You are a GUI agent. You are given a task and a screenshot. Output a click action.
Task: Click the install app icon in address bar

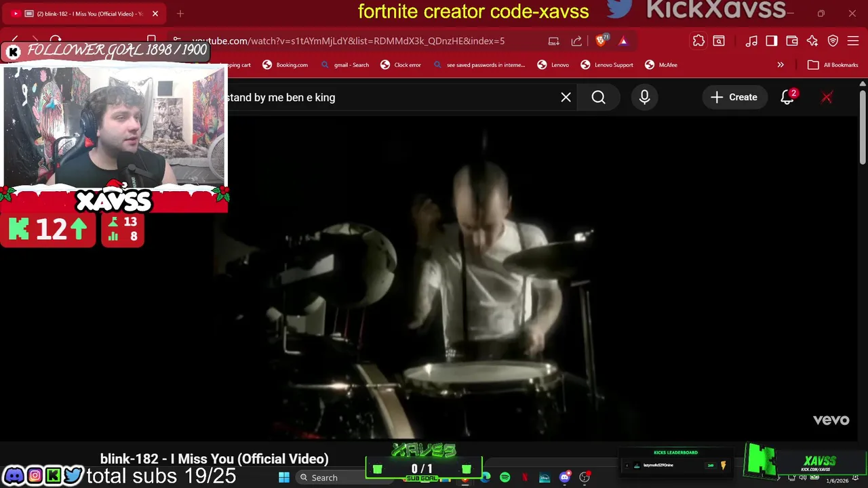(x=554, y=41)
